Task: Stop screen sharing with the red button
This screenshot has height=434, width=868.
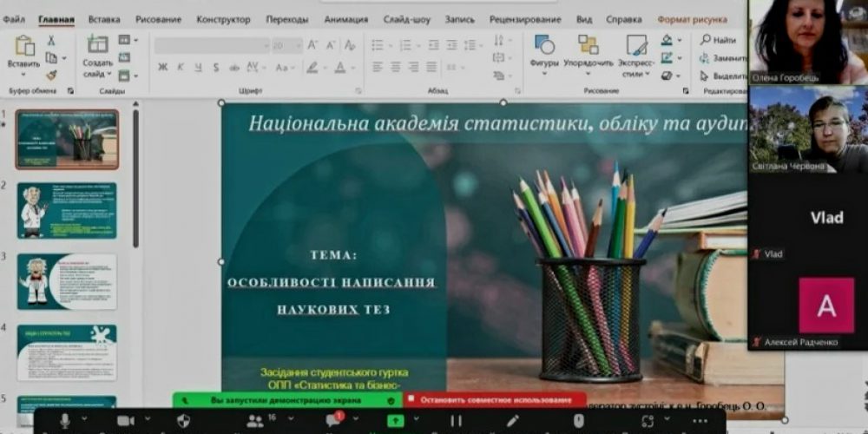Action: [494, 400]
